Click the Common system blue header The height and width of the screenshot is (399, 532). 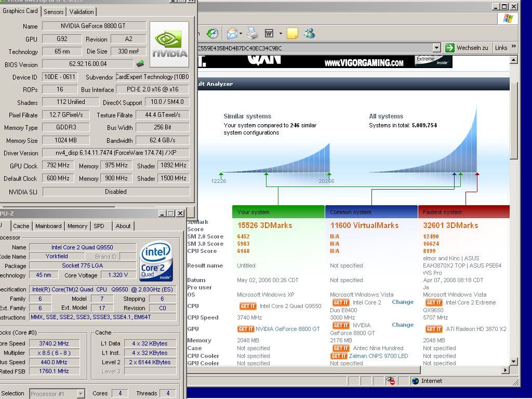pos(371,212)
